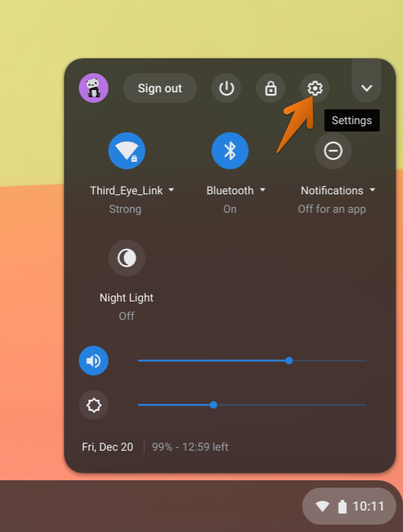Open the Bluetooth devices dropdown arrow
The width and height of the screenshot is (403, 532).
coord(263,190)
